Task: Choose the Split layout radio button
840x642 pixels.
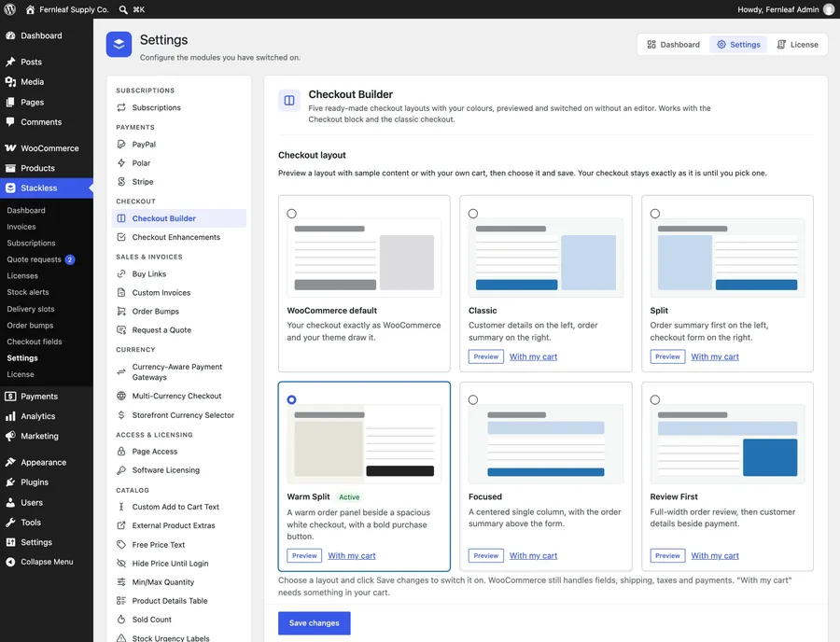Action: (x=655, y=214)
